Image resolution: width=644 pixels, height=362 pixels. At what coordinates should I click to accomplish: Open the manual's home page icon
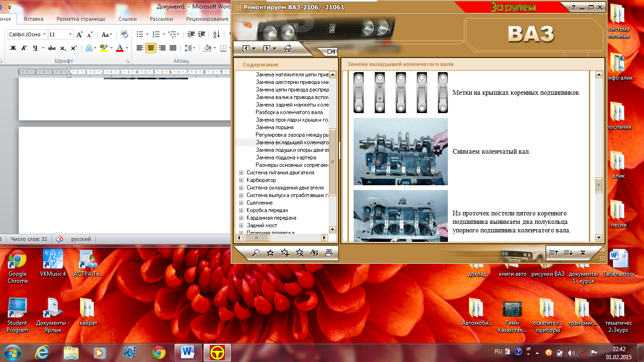pyautogui.click(x=288, y=49)
